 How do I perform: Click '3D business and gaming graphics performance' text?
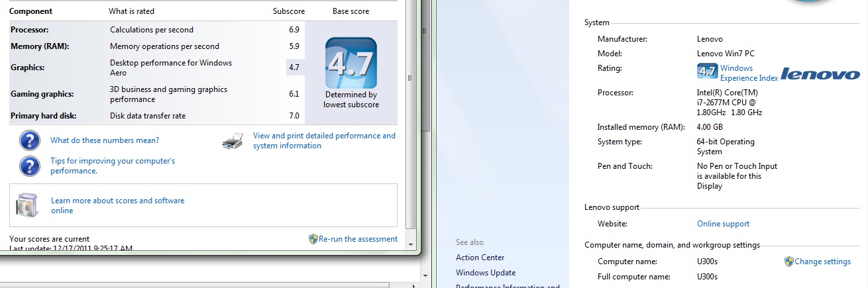coord(168,94)
